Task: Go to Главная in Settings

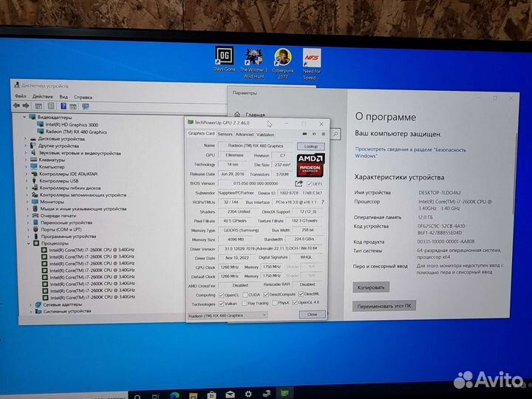Action: click(x=250, y=115)
